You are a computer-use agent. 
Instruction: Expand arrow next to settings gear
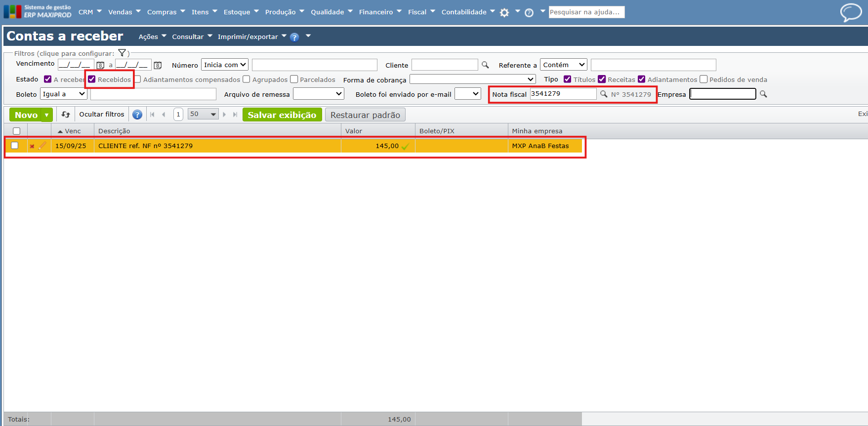517,11
